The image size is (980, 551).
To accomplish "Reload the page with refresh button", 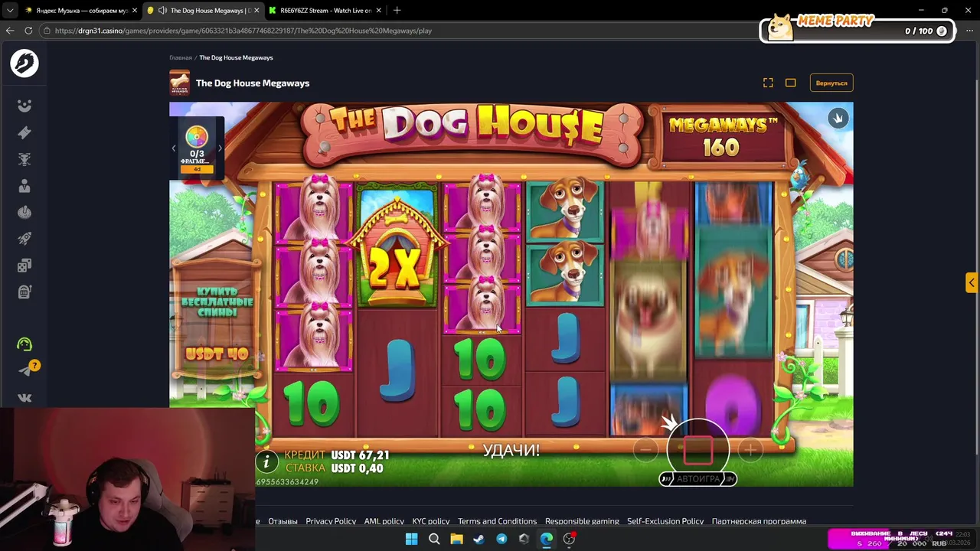I will (28, 31).
